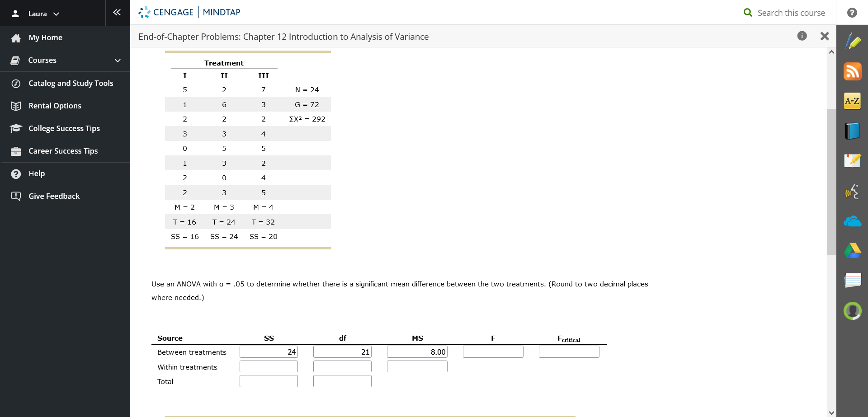Click the Cengage MindTap logo

(189, 12)
